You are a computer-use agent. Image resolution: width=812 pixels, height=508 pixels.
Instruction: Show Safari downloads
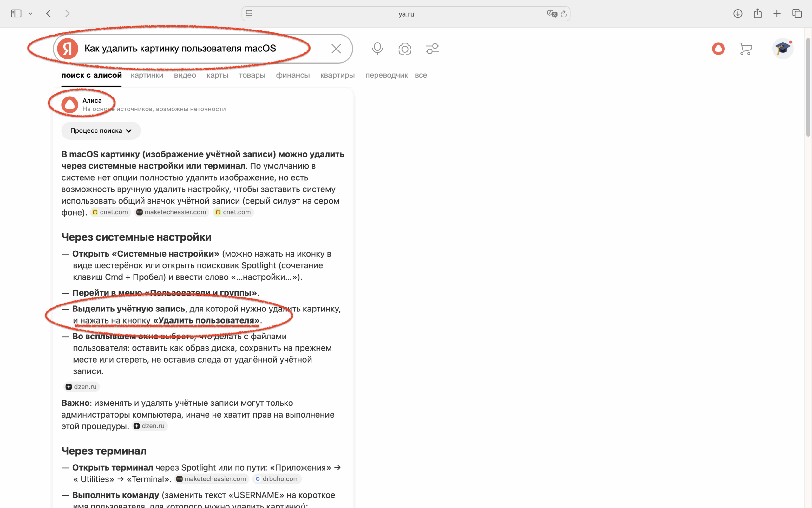[x=737, y=13]
